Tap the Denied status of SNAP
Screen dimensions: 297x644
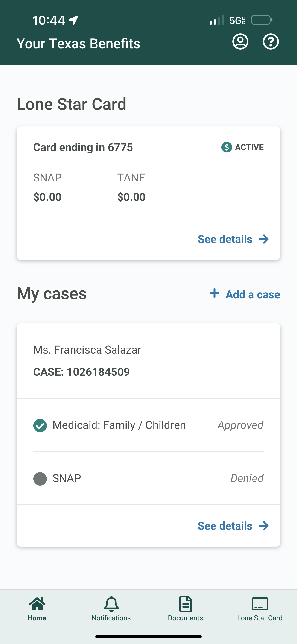pyautogui.click(x=247, y=478)
